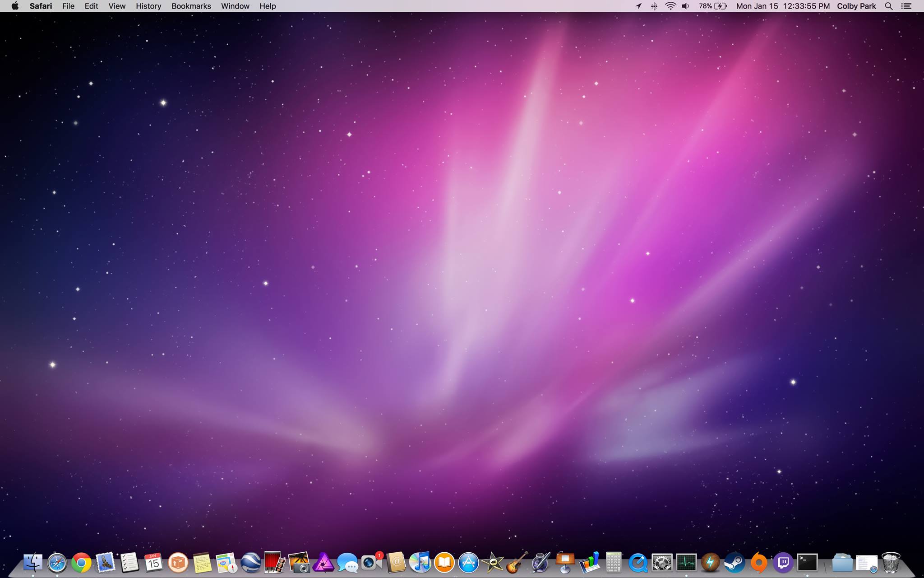Screen dimensions: 924x578
Task: Click the Wi-Fi status icon
Action: (x=670, y=6)
